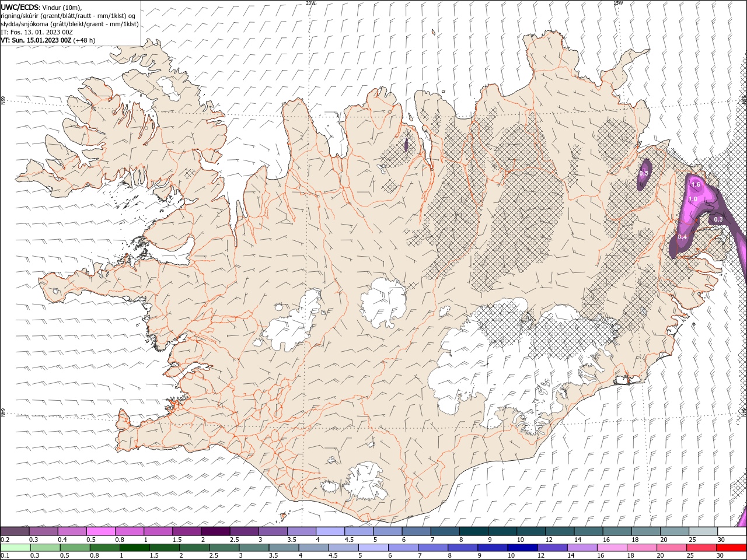Pick the rain legend swatch from 3.5 to 4
Image resolution: width=747 pixels, height=560 pixels.
click(284, 548)
